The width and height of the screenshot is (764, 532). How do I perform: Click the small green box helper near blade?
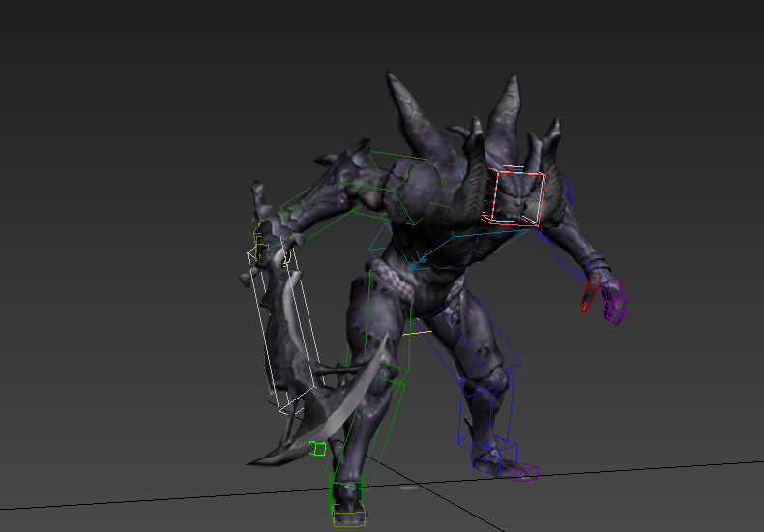316,448
